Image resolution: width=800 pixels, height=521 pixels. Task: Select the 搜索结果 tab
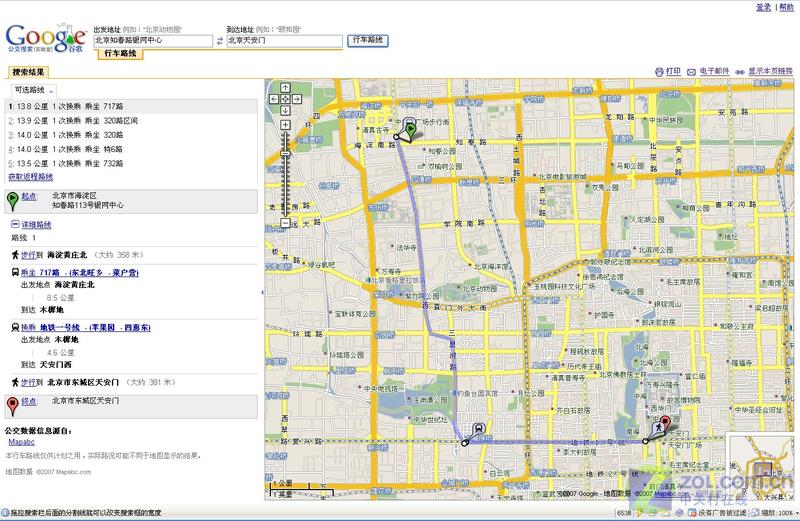pos(29,72)
